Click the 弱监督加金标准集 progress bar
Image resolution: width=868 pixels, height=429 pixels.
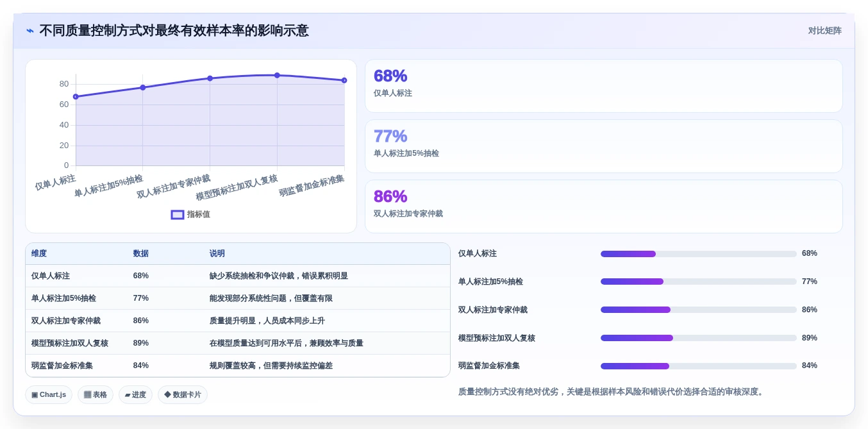click(x=699, y=366)
